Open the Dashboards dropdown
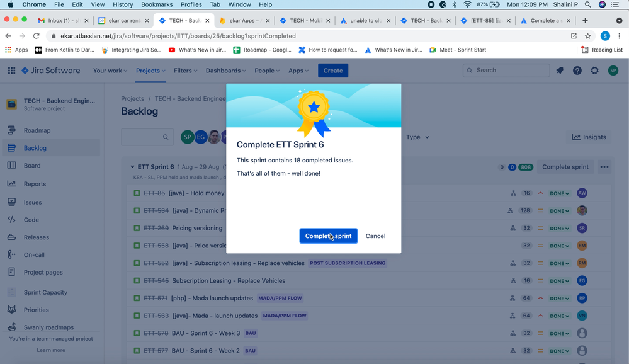629x364 pixels. click(225, 71)
